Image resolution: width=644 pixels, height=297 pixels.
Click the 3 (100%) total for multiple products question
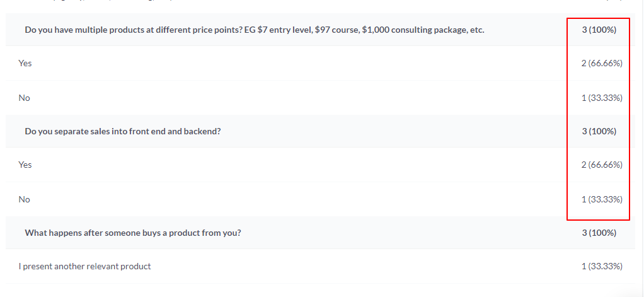599,30
